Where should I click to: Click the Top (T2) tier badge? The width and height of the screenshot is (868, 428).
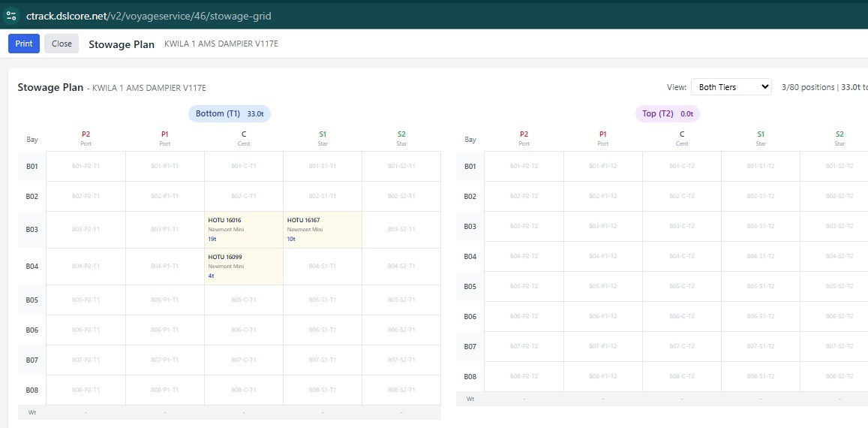click(667, 113)
